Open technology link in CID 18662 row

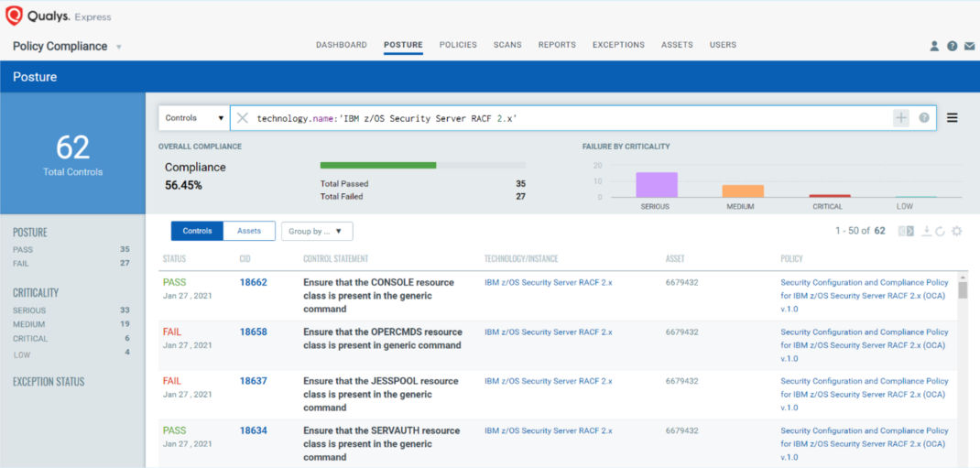click(548, 282)
